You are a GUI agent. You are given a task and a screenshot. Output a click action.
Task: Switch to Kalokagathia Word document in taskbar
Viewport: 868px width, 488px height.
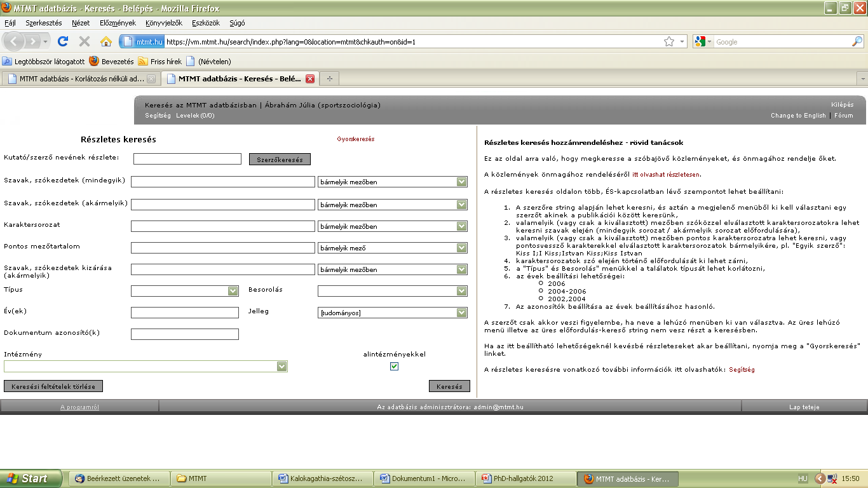click(x=323, y=478)
